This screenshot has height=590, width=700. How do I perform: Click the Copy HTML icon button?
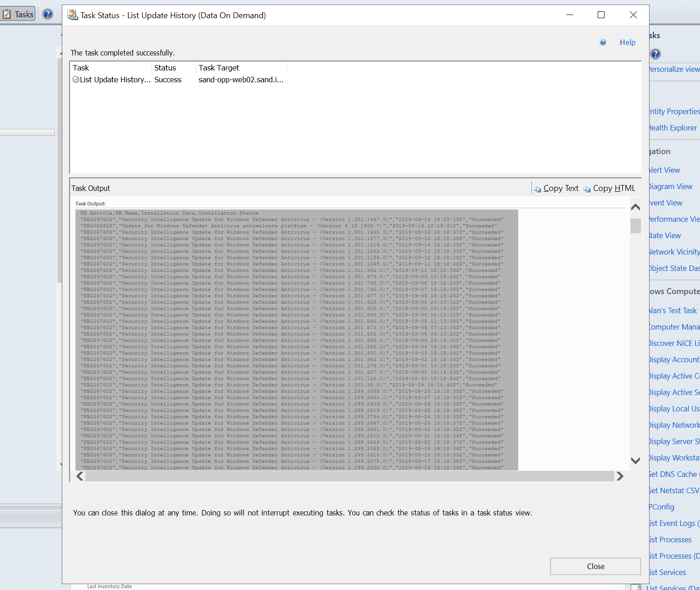(610, 188)
